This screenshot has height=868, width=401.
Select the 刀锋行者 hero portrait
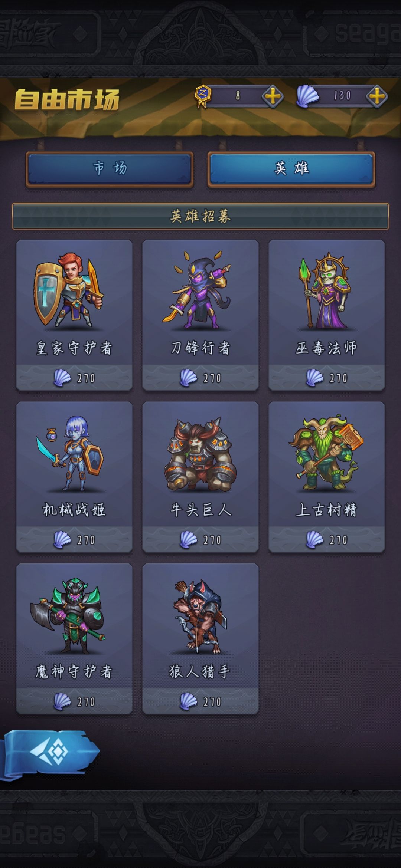pos(200,291)
